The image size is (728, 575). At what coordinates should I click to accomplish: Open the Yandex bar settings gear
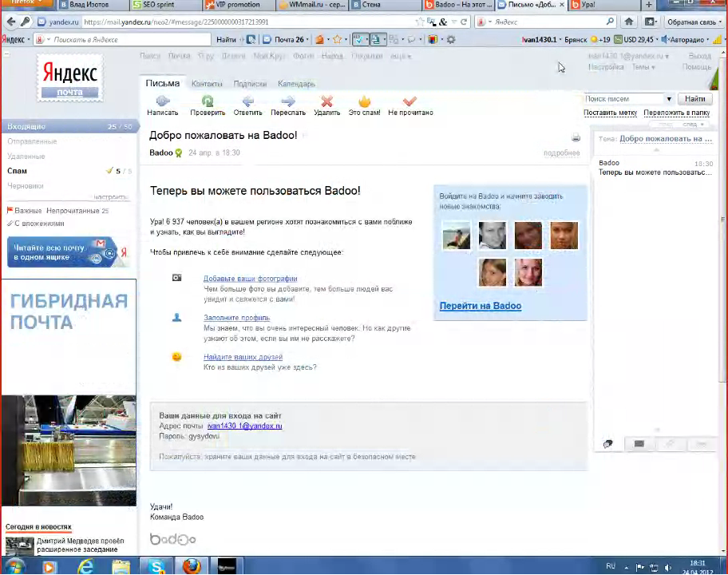coord(451,39)
